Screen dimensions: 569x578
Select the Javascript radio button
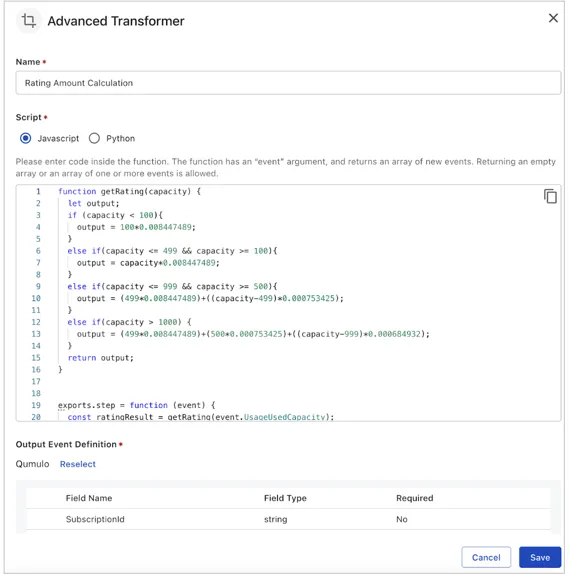pyautogui.click(x=25, y=138)
